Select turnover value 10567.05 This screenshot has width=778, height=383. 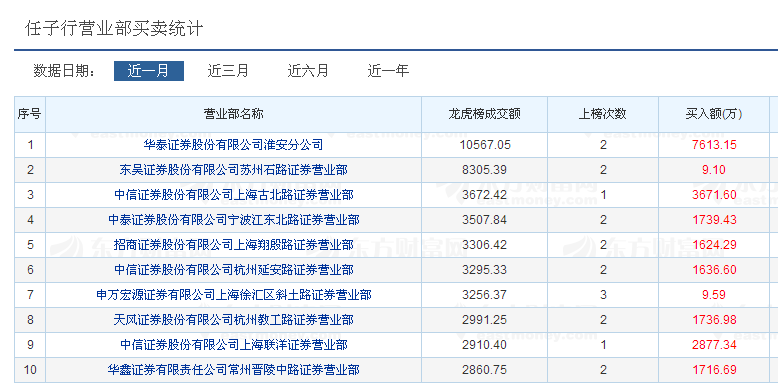[x=484, y=145]
